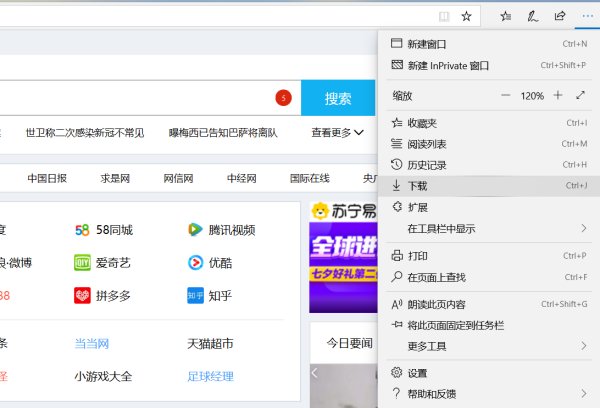This screenshot has width=600, height=408.
Task: Add this page to favorites with star icon
Action: click(466, 16)
